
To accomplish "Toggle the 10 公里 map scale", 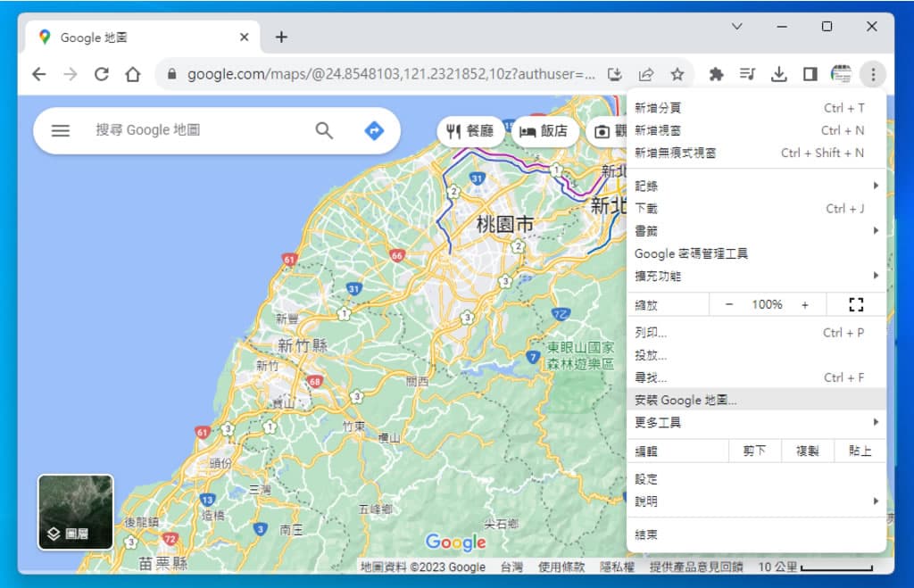I will tap(815, 567).
